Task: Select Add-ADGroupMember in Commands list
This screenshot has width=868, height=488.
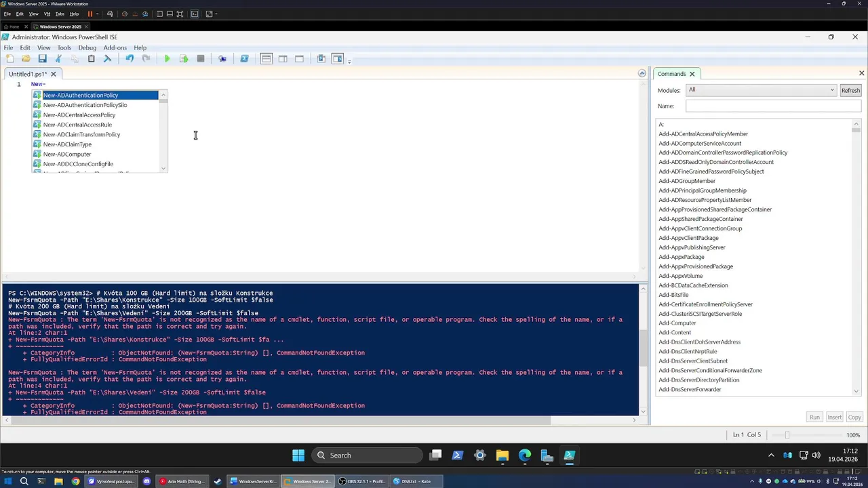Action: 687,181
